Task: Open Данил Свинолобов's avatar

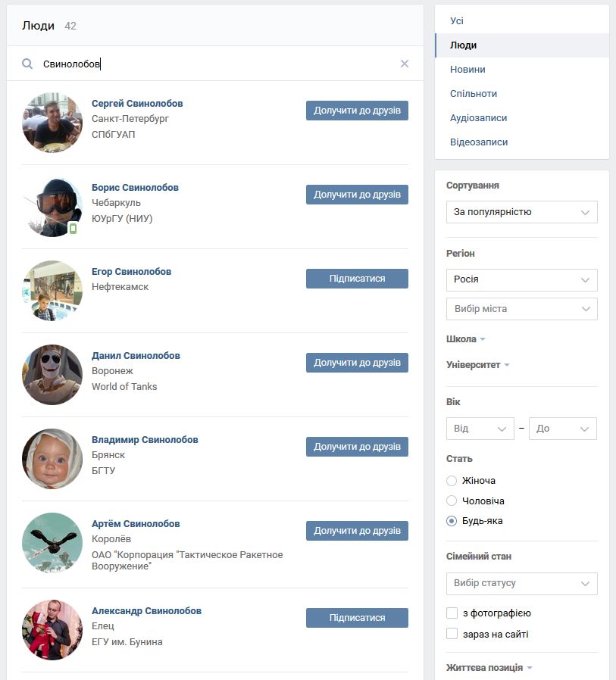Action: click(52, 375)
